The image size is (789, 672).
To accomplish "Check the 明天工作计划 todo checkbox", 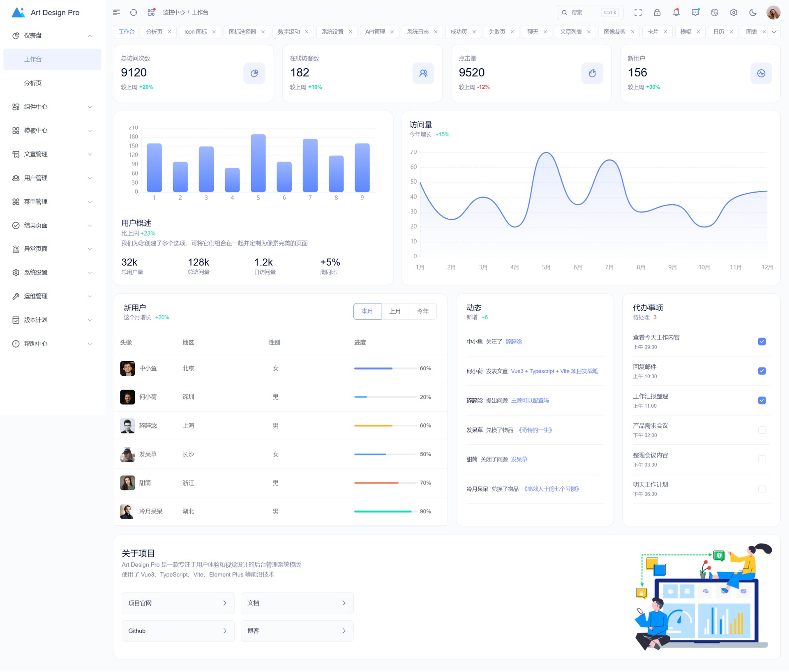I will pos(761,489).
